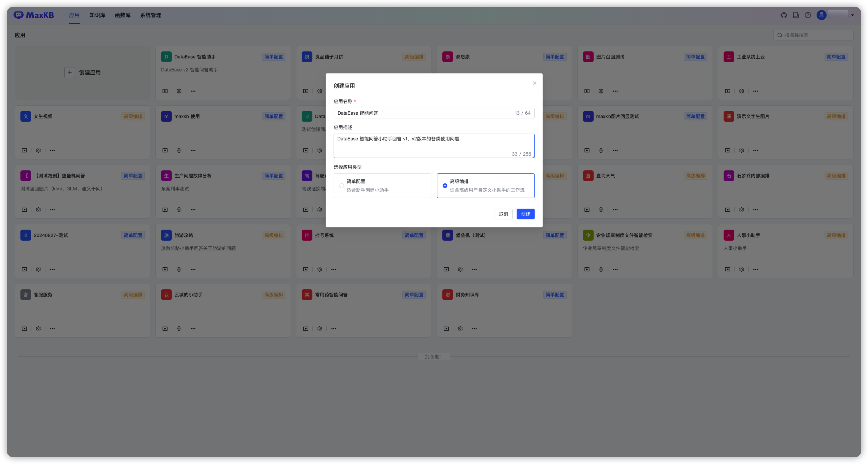Image resolution: width=868 pixels, height=464 pixels.
Task: Open settings gear on the 旅游攻略 card
Action: [x=179, y=269]
